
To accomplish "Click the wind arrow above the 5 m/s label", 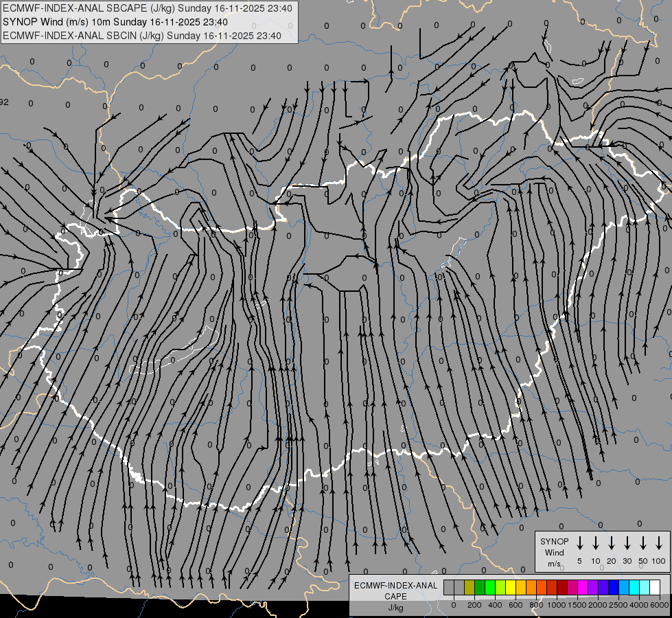I will tap(579, 542).
